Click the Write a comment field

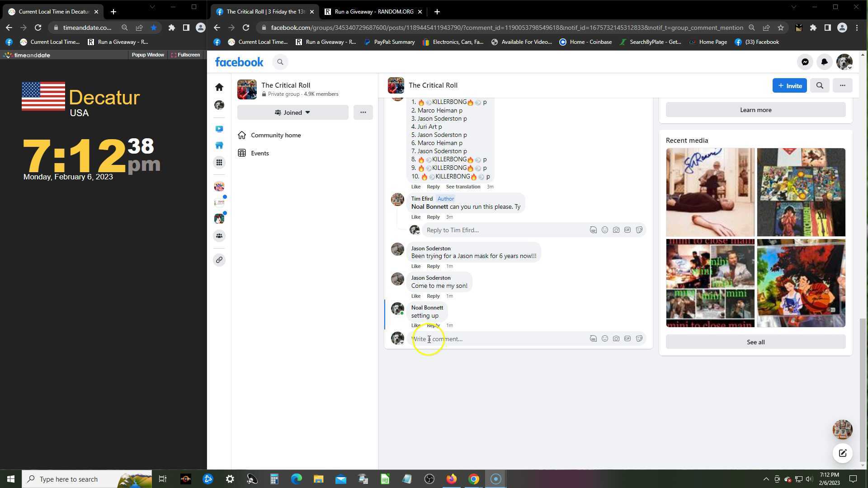click(497, 339)
